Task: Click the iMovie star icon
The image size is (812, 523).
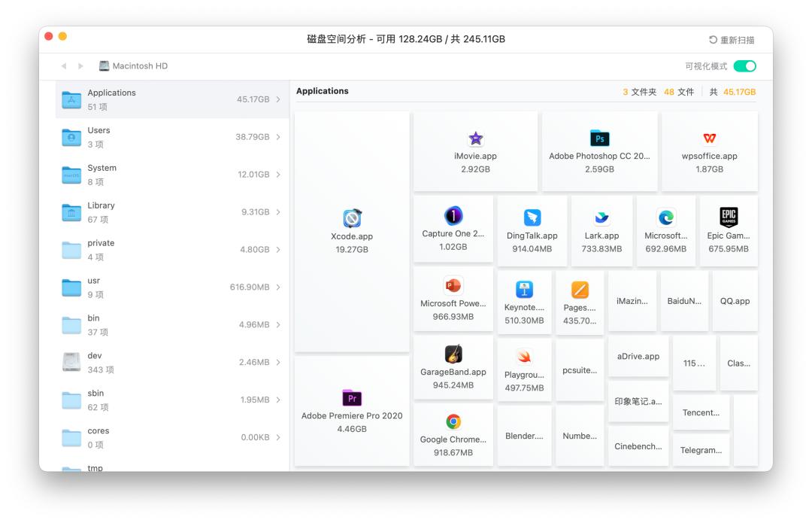Action: (x=475, y=138)
